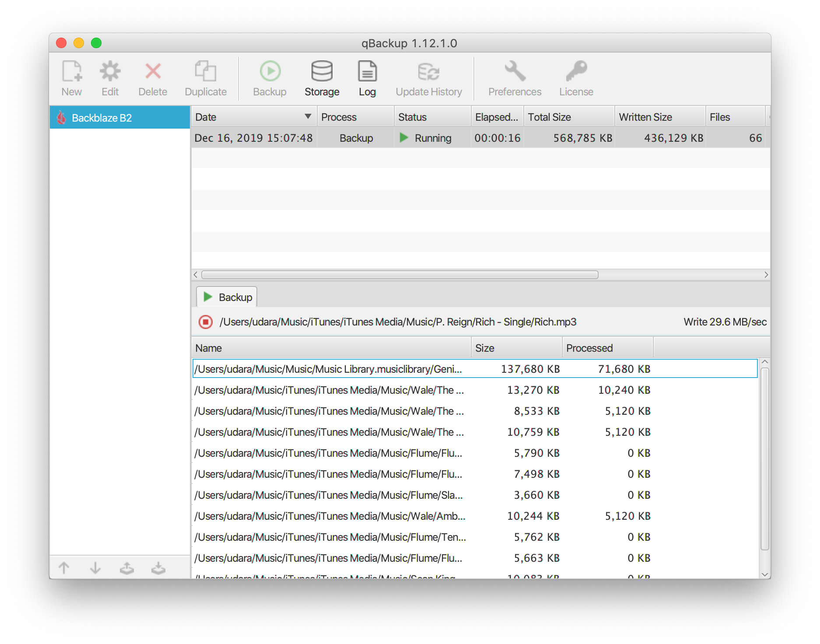Click the Duplicate toolbar icon
820x644 pixels.
pos(206,71)
